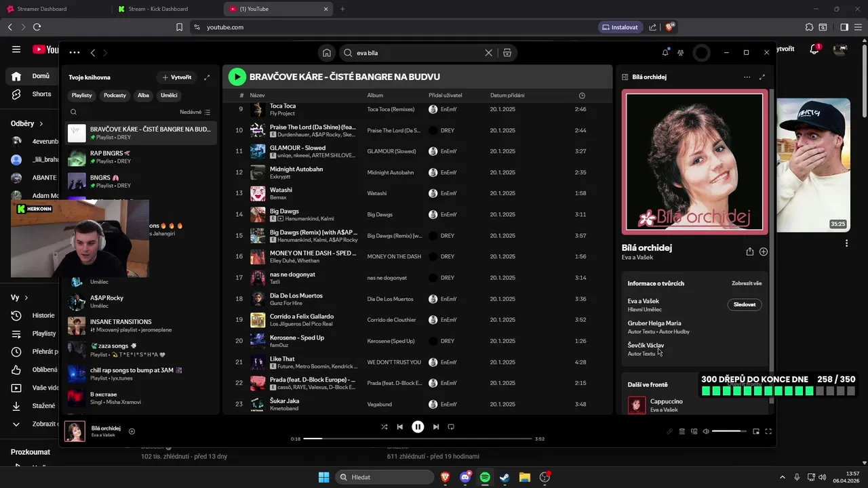Open more options for Bílá orchidej panel
This screenshot has height=488, width=868.
coord(747,77)
